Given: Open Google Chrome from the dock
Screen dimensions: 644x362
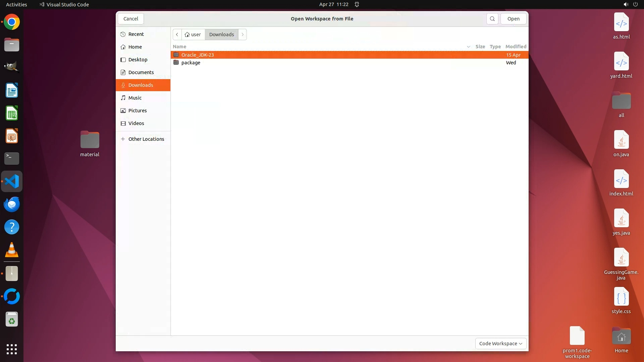Looking at the screenshot, I should (x=12, y=22).
